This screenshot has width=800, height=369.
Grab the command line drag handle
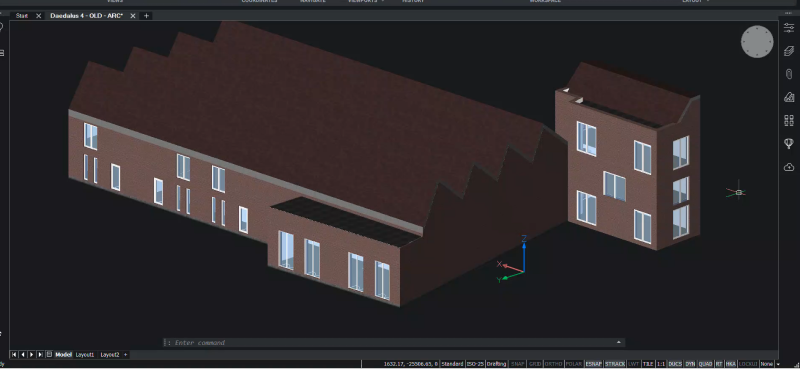(x=166, y=342)
